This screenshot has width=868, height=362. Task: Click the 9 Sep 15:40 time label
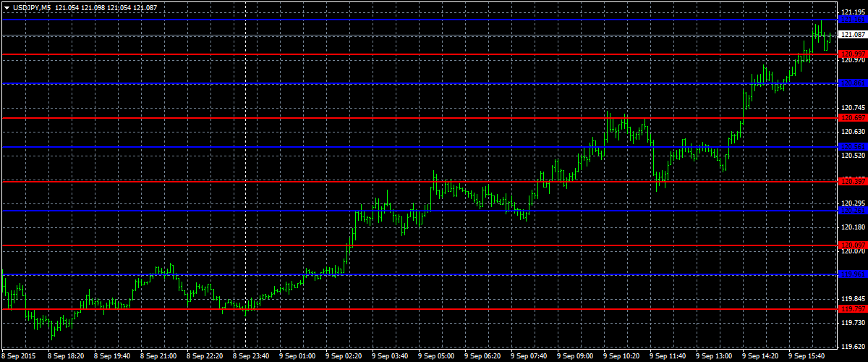click(807, 356)
